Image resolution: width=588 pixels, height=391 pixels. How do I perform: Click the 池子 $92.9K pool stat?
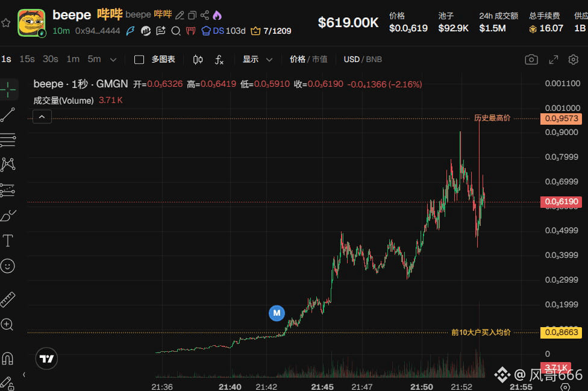[454, 22]
